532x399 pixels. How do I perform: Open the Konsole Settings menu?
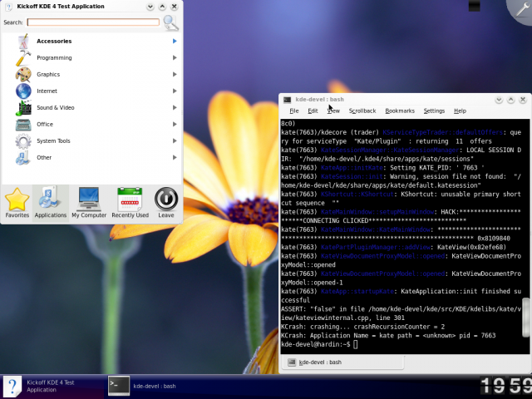tap(434, 111)
